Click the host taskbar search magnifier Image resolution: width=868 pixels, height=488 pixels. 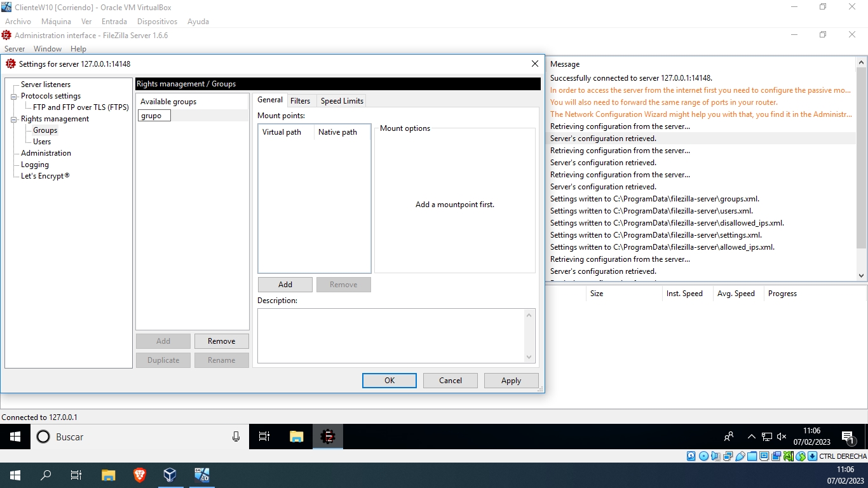click(x=46, y=475)
